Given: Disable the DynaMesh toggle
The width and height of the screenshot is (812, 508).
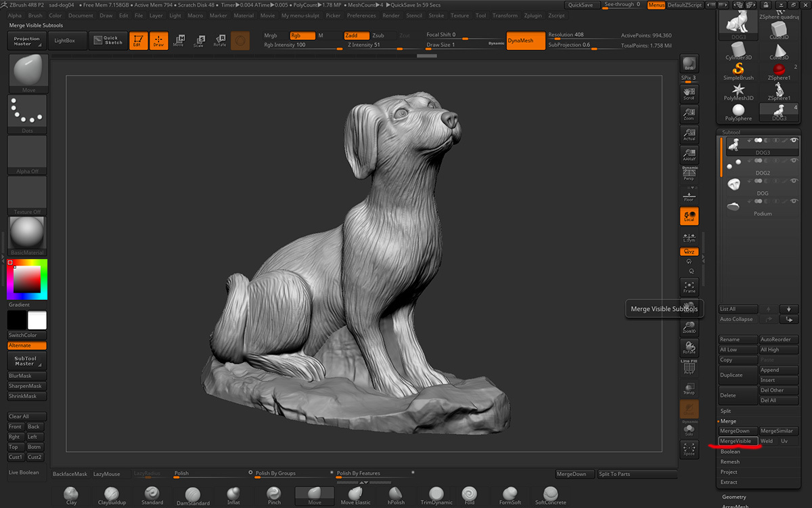Looking at the screenshot, I should pos(526,41).
